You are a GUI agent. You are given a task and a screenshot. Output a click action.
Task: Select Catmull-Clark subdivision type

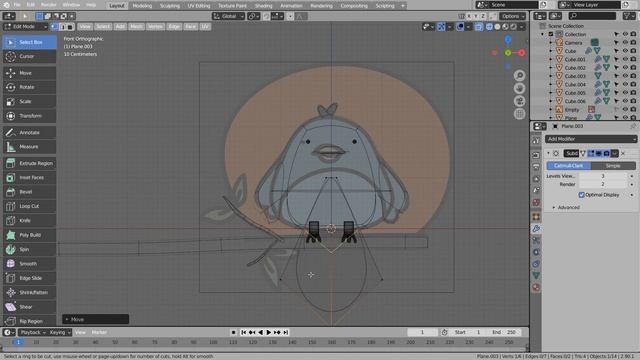569,166
